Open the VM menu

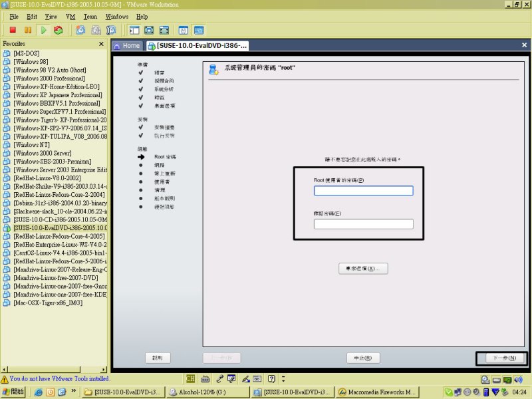[x=70, y=17]
